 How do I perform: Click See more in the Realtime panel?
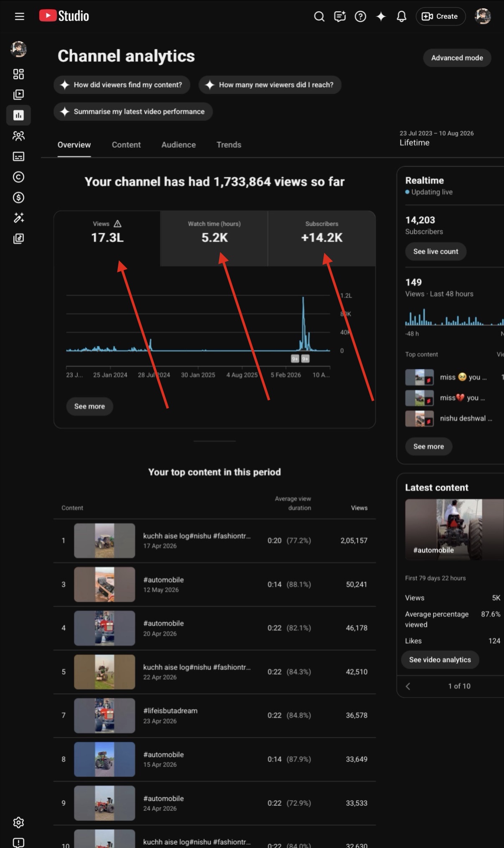click(428, 447)
